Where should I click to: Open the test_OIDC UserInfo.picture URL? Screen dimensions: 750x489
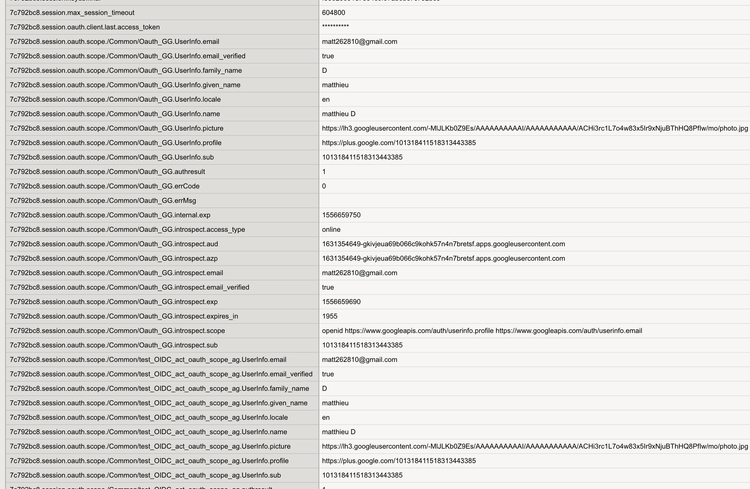point(534,446)
